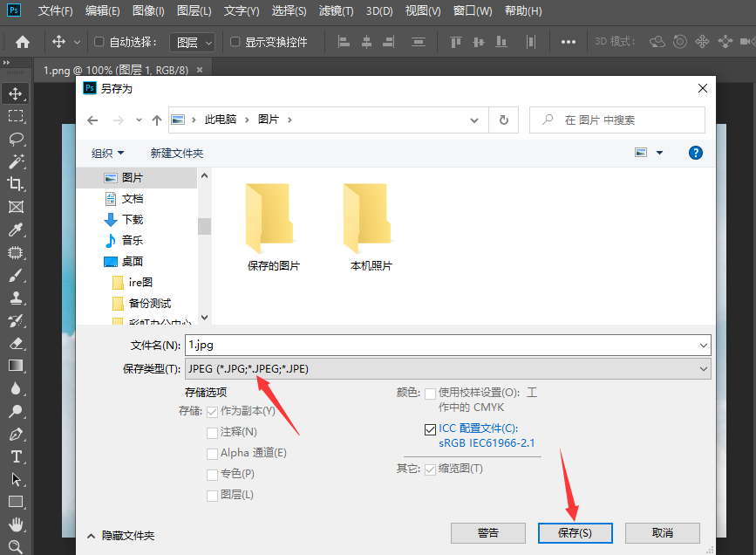
Task: Select the Move tool
Action: 16,93
